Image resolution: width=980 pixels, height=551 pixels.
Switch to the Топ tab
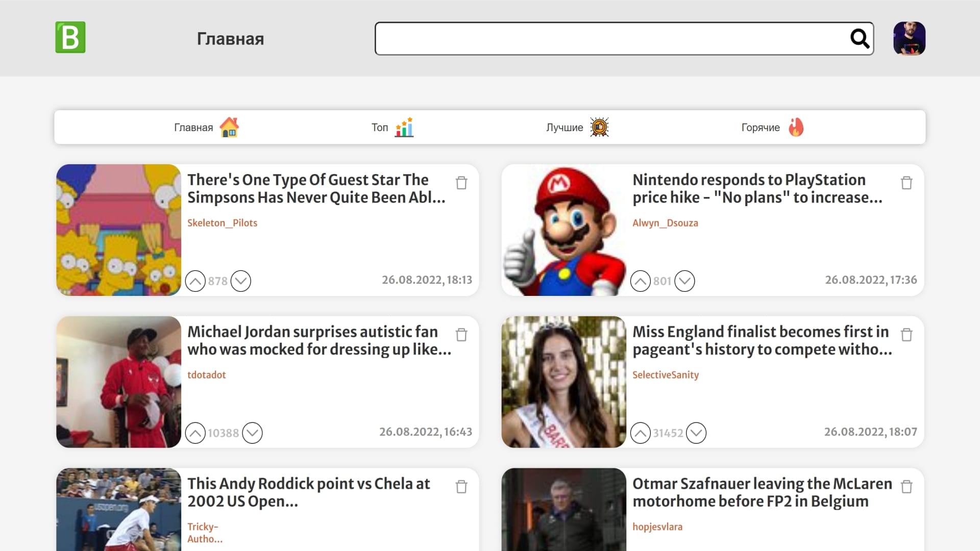tap(392, 127)
